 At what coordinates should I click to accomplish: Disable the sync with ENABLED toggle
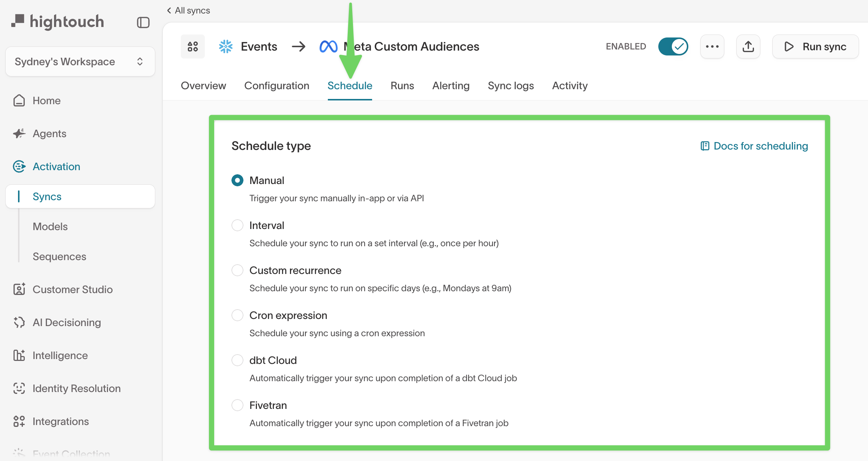pos(673,46)
